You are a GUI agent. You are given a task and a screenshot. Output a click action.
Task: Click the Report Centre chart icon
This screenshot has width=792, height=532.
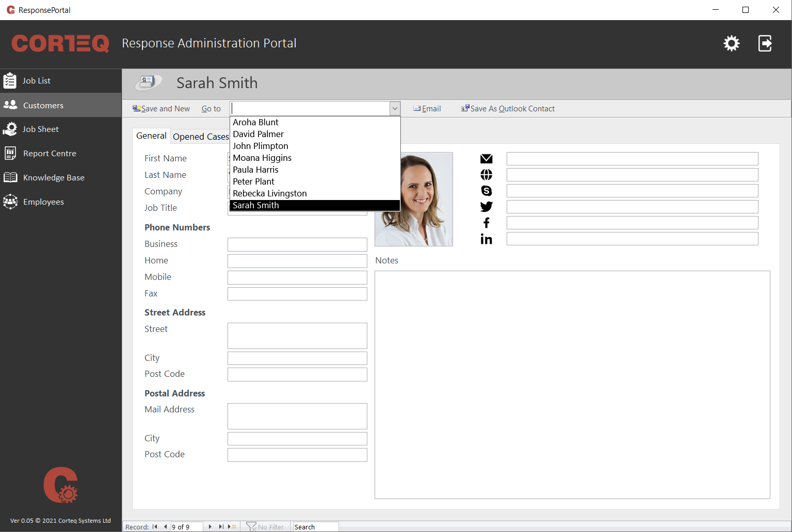click(10, 153)
